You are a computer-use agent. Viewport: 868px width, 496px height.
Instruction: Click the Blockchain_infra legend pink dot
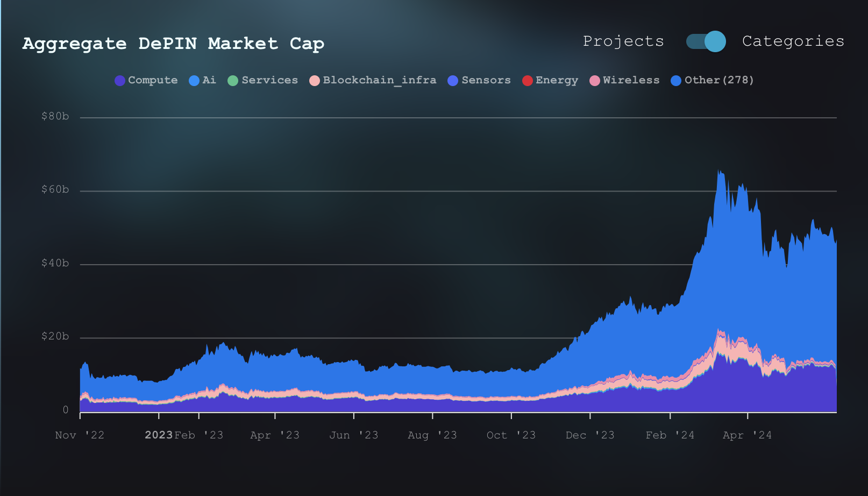[x=315, y=81]
